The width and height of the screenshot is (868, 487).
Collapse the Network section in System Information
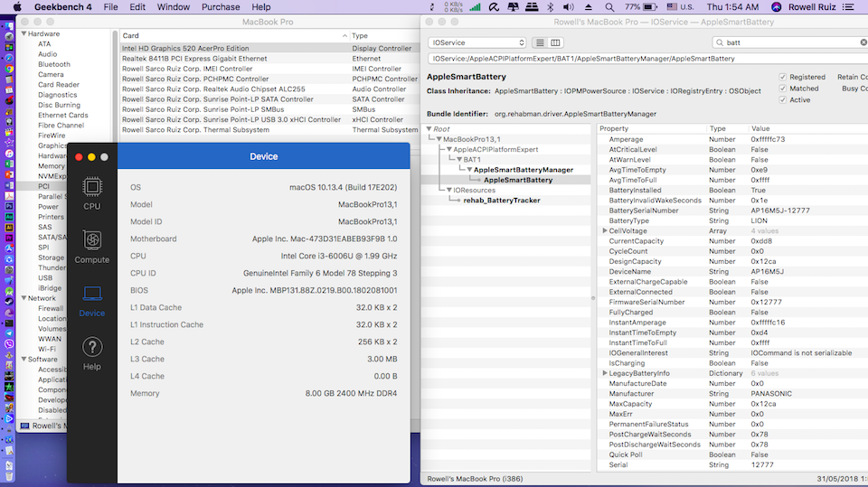[x=24, y=298]
